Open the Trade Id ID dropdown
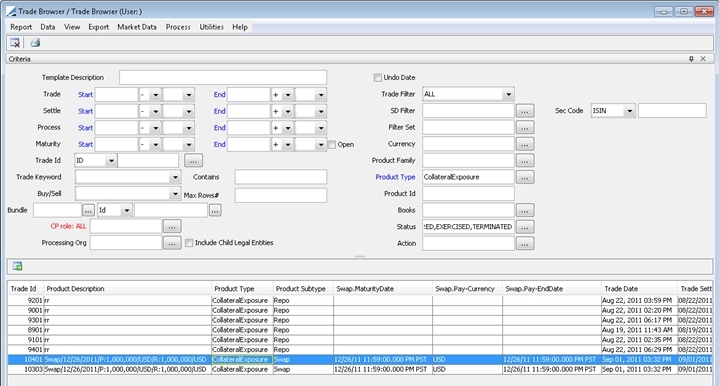Viewport: 719px width, 386px height. click(111, 161)
